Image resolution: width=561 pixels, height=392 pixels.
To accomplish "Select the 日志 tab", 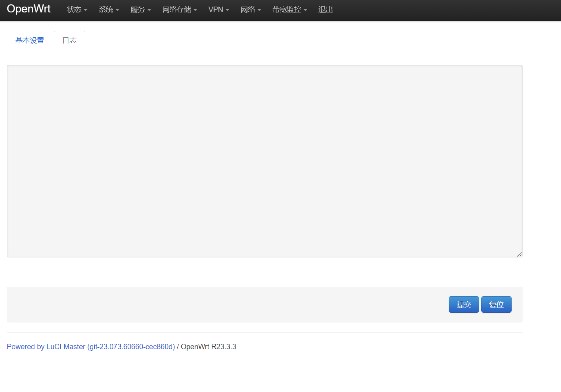I will pyautogui.click(x=69, y=40).
